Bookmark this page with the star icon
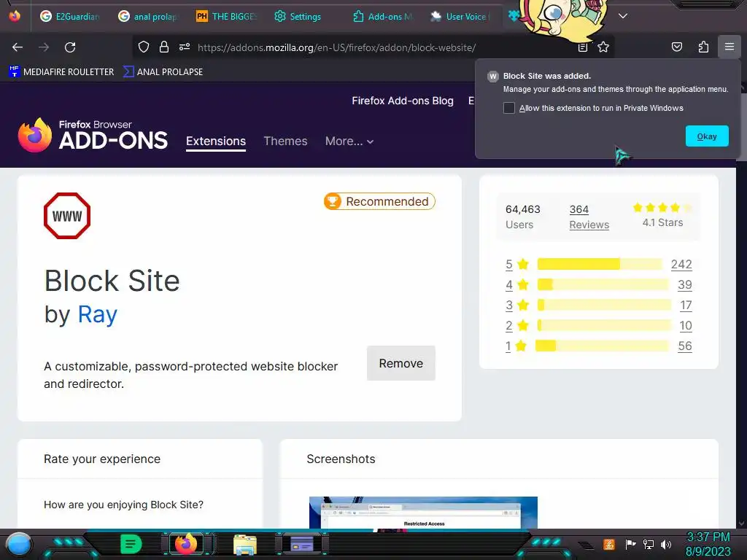This screenshot has width=747, height=560. (603, 47)
